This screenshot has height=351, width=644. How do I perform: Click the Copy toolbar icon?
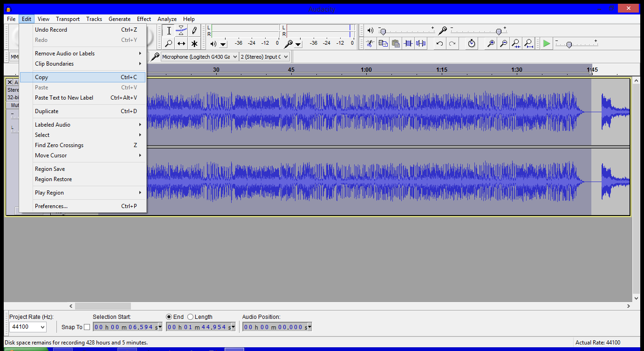coord(383,43)
